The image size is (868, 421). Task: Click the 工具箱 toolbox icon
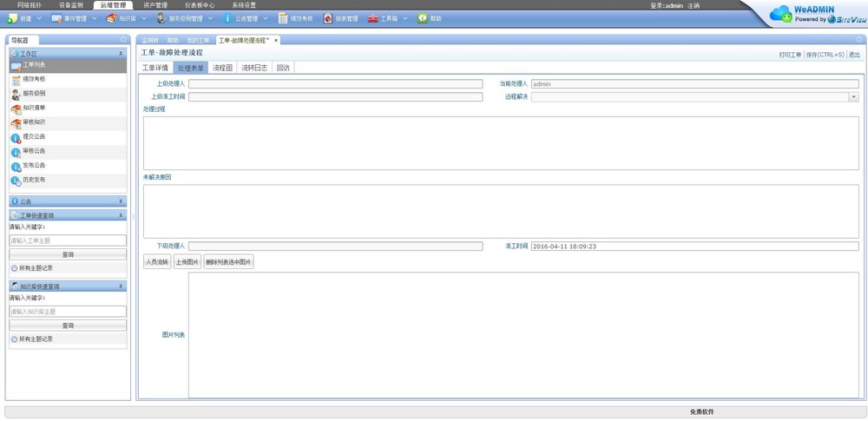click(373, 18)
